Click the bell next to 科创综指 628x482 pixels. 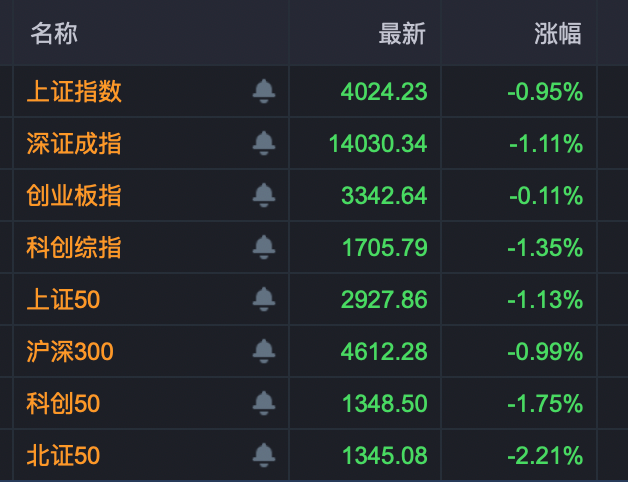[x=264, y=247]
